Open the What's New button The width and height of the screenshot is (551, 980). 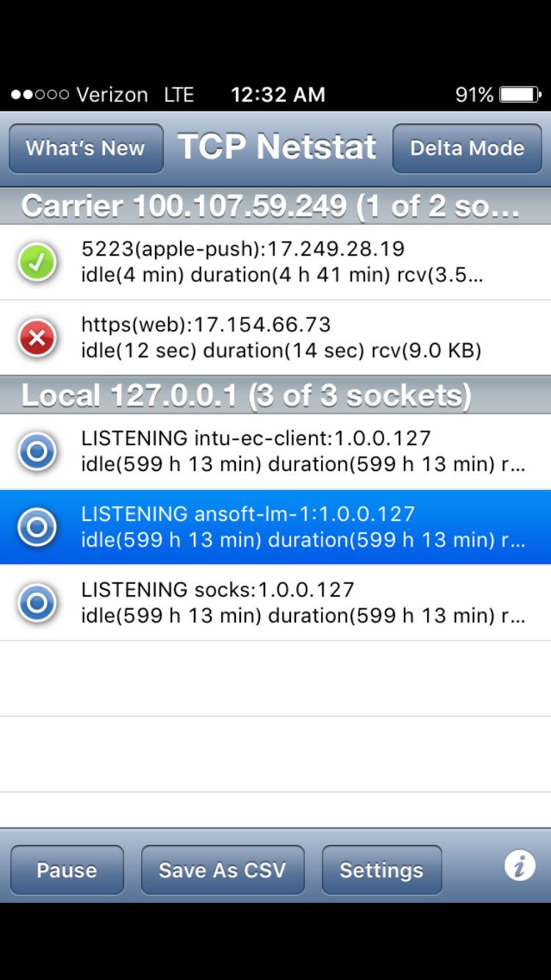coord(86,148)
